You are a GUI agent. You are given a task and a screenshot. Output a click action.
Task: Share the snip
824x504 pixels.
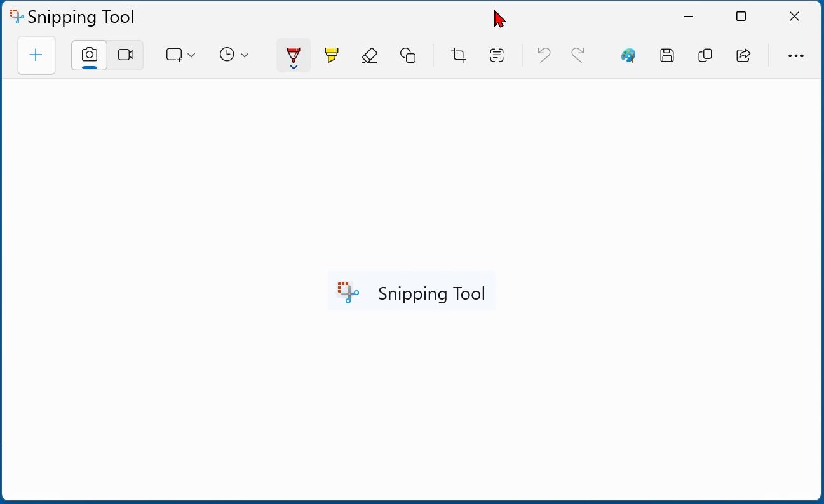(x=743, y=55)
